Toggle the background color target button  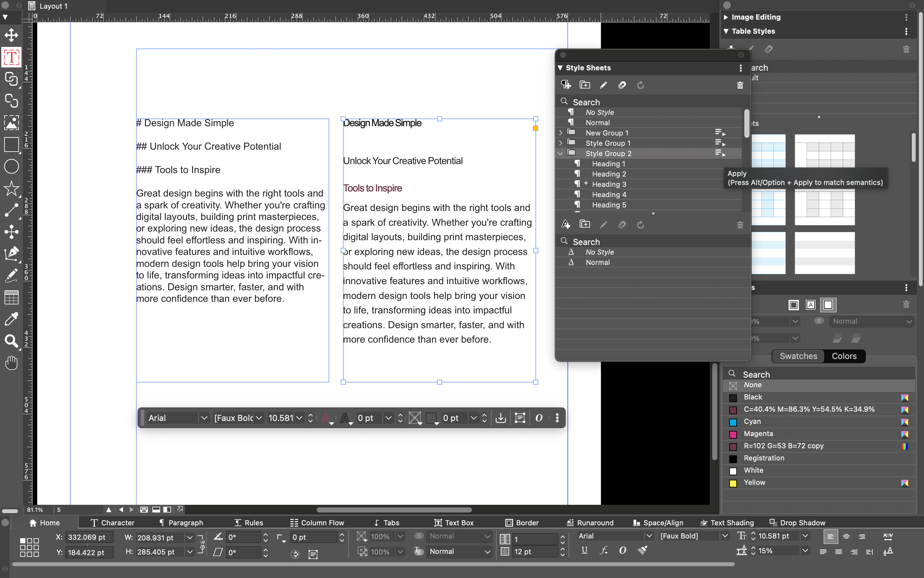point(828,305)
